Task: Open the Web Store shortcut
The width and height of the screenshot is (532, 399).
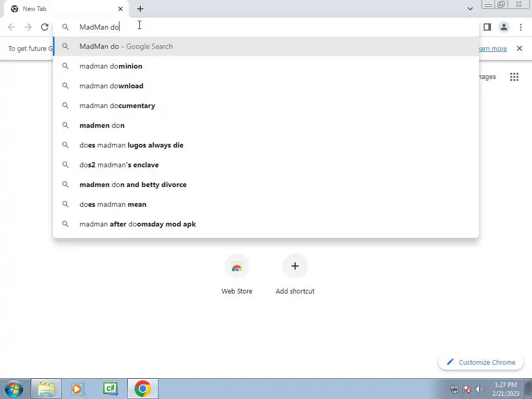Action: [237, 275]
